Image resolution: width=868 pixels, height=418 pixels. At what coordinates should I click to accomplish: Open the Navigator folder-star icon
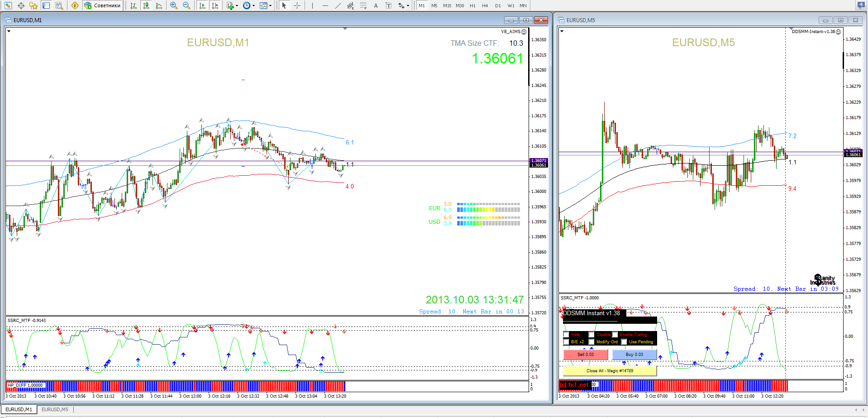point(33,5)
